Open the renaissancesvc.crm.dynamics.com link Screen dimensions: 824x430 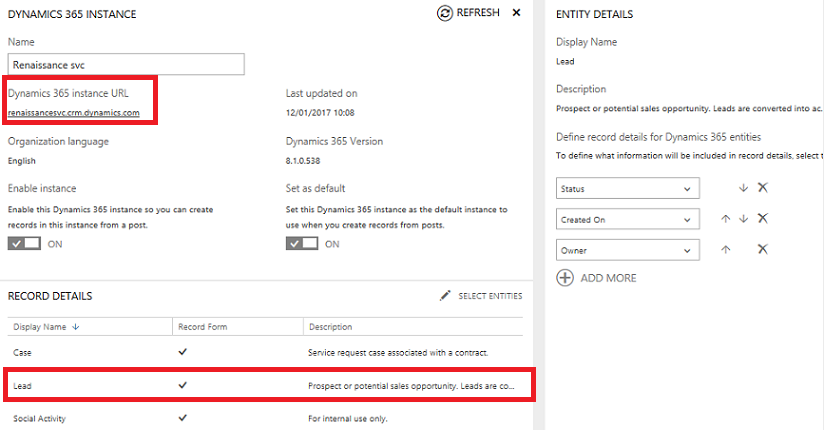74,112
